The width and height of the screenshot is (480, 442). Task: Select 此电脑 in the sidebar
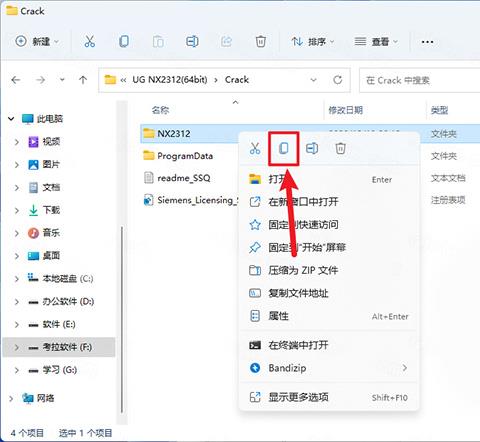pos(42,118)
